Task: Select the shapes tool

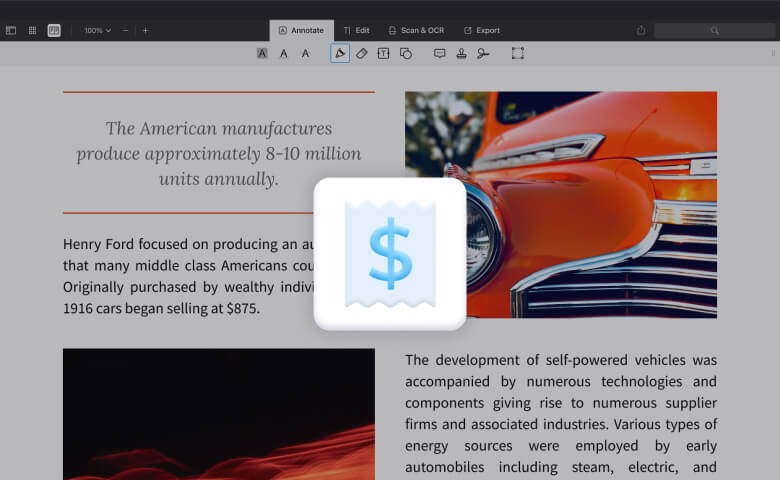Action: (406, 53)
